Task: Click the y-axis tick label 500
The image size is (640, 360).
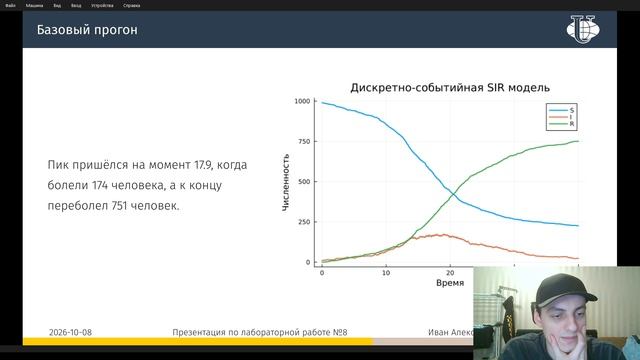Action: click(x=304, y=182)
